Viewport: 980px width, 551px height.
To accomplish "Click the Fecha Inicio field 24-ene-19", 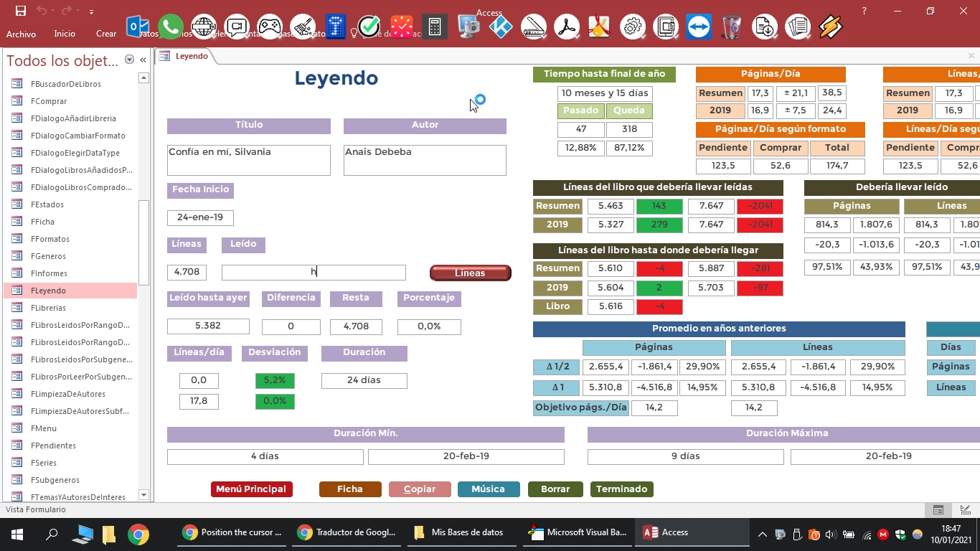I will (200, 217).
